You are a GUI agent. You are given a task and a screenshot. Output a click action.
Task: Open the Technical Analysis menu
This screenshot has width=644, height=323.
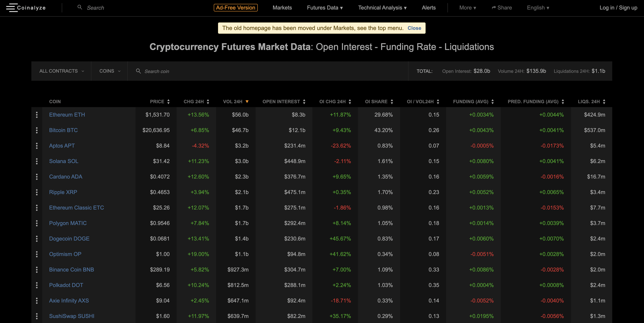click(382, 8)
